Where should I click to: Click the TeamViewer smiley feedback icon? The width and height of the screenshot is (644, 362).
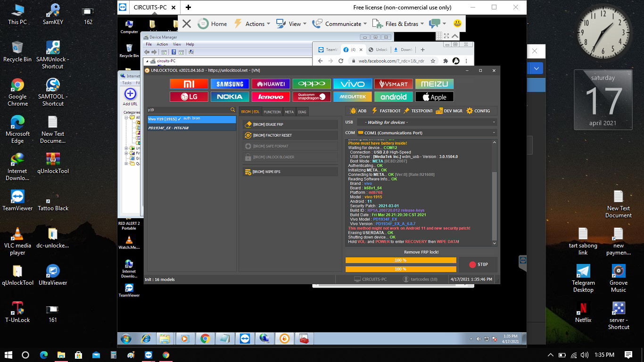457,24
